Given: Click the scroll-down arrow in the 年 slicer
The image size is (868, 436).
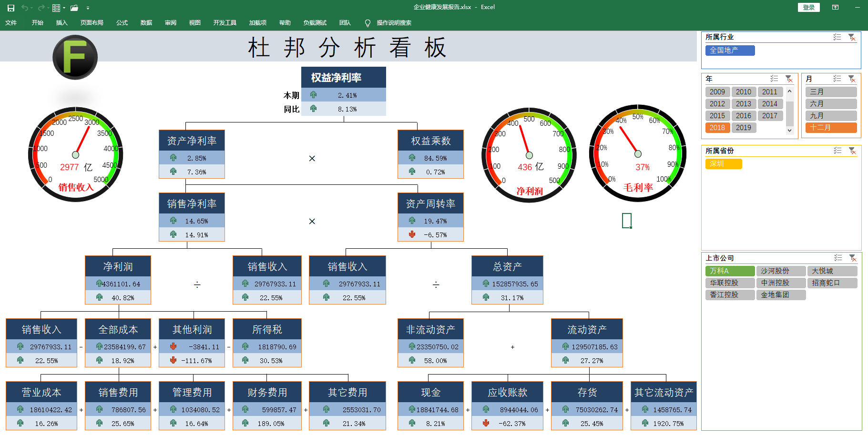Looking at the screenshot, I should point(790,130).
